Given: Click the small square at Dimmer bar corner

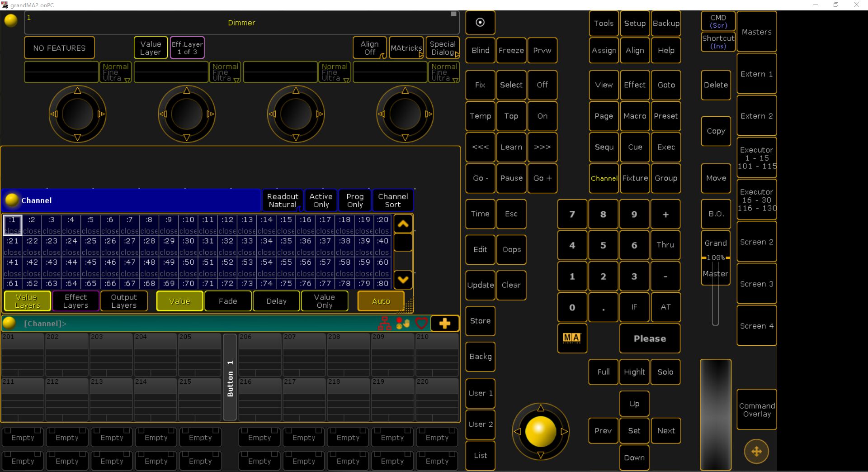Looking at the screenshot, I should pyautogui.click(x=453, y=14).
